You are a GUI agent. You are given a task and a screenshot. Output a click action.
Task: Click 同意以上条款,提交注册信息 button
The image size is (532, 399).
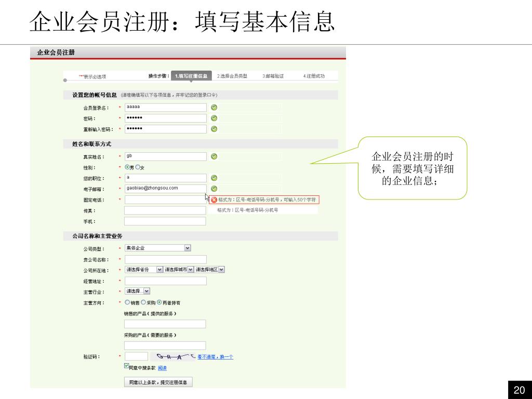pyautogui.click(x=158, y=382)
